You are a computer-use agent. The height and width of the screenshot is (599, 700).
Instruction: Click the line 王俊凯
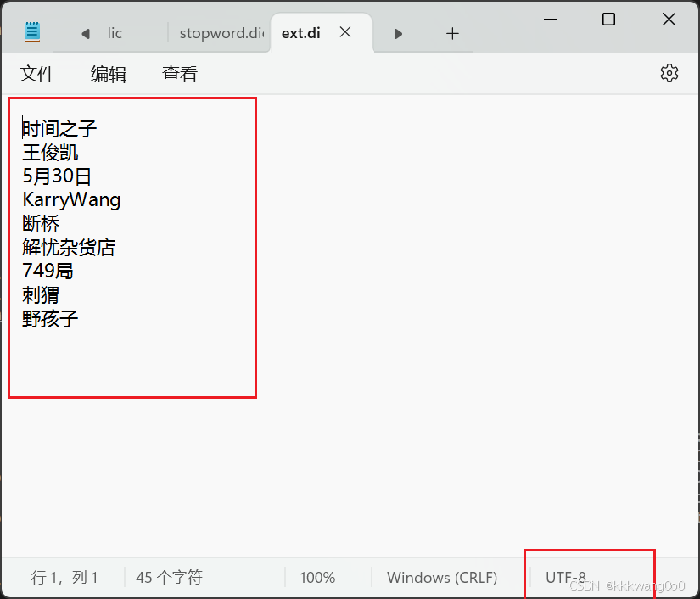[50, 153]
